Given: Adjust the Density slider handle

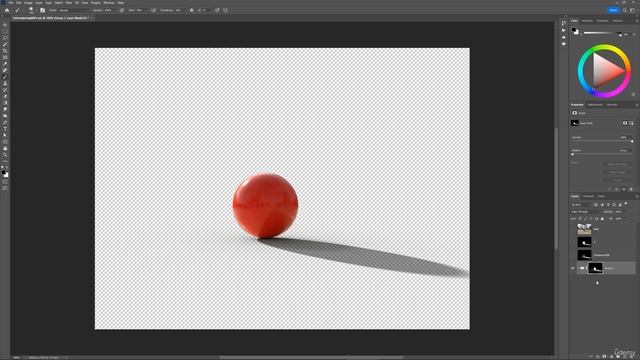Looking at the screenshot, I should coord(632,141).
